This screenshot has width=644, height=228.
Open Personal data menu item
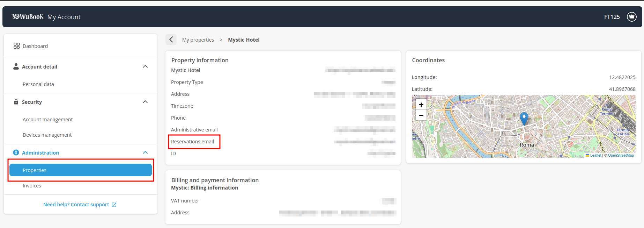(x=38, y=84)
